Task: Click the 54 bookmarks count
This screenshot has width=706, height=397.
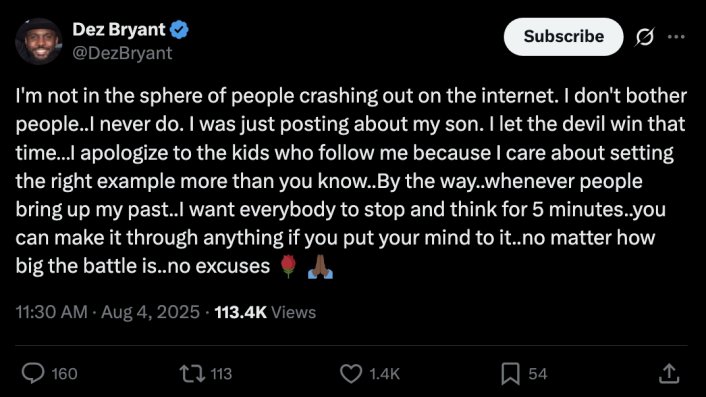Action: pos(538,374)
